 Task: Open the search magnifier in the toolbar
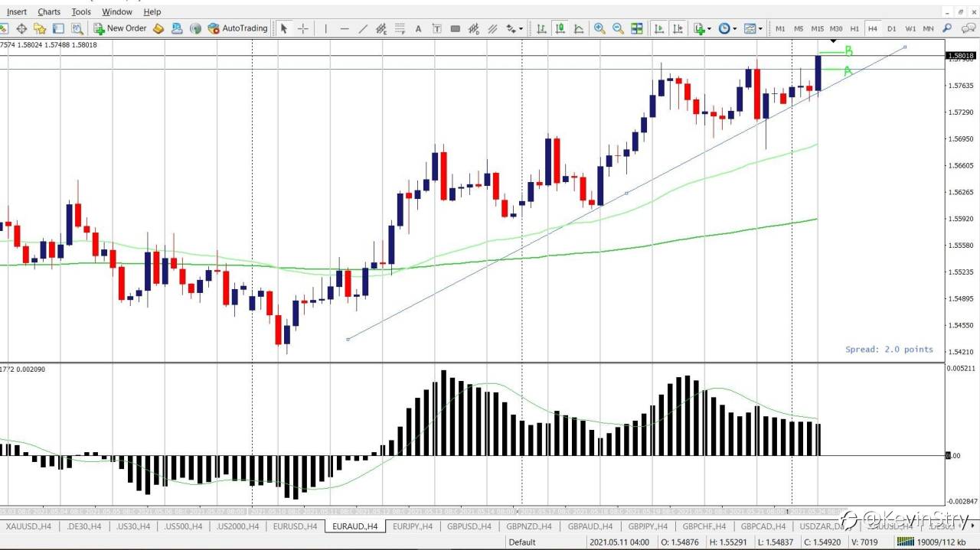947,28
